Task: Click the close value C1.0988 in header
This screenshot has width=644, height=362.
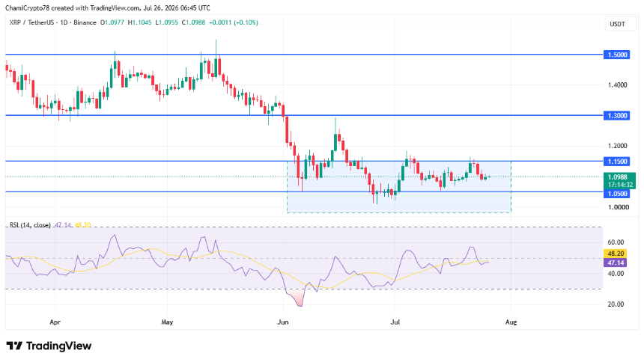Action: click(193, 22)
